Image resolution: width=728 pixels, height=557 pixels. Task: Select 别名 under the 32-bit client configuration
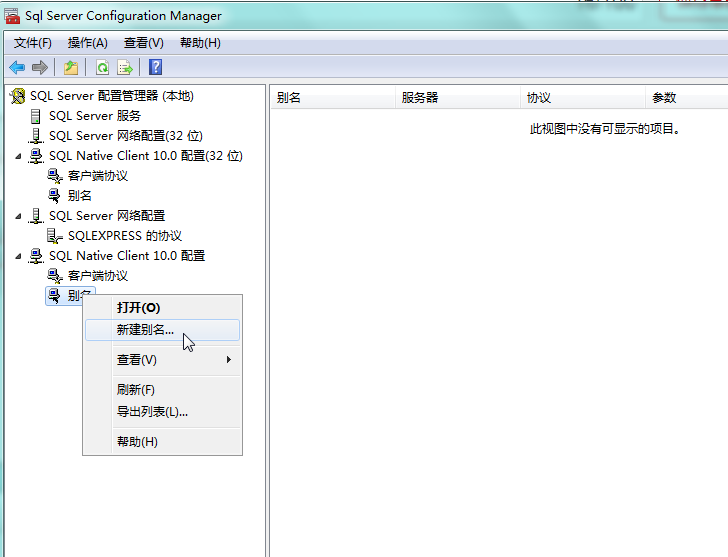pos(79,196)
